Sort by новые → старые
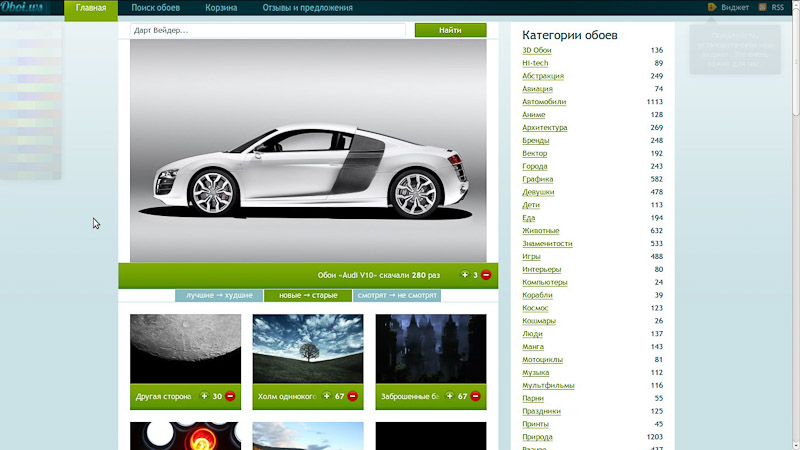 click(308, 295)
